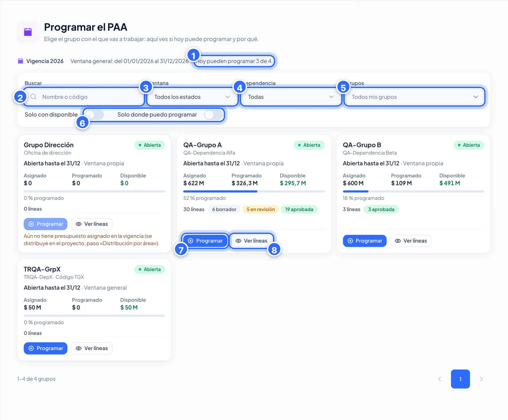508x420 pixels.
Task: Click the 19 aprobada tag
Action: click(299, 209)
